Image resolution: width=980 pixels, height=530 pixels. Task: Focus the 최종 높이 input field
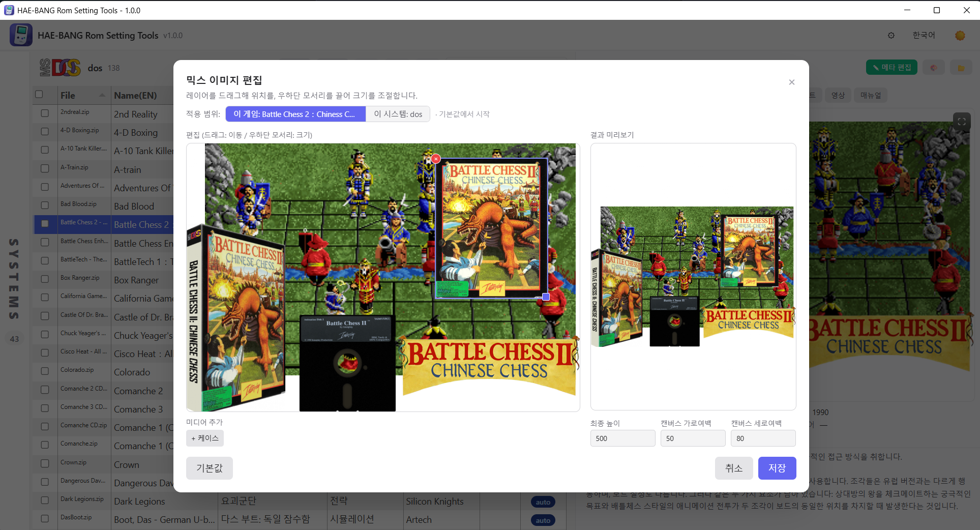coord(622,438)
